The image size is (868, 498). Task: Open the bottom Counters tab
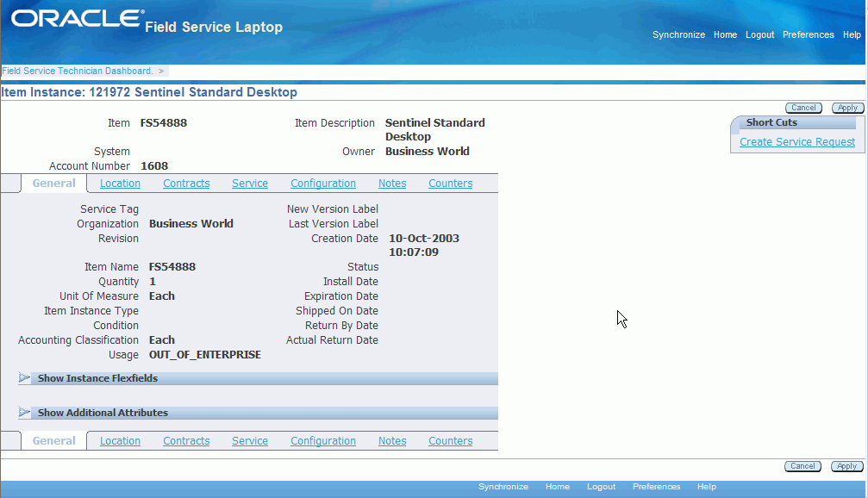pos(451,441)
